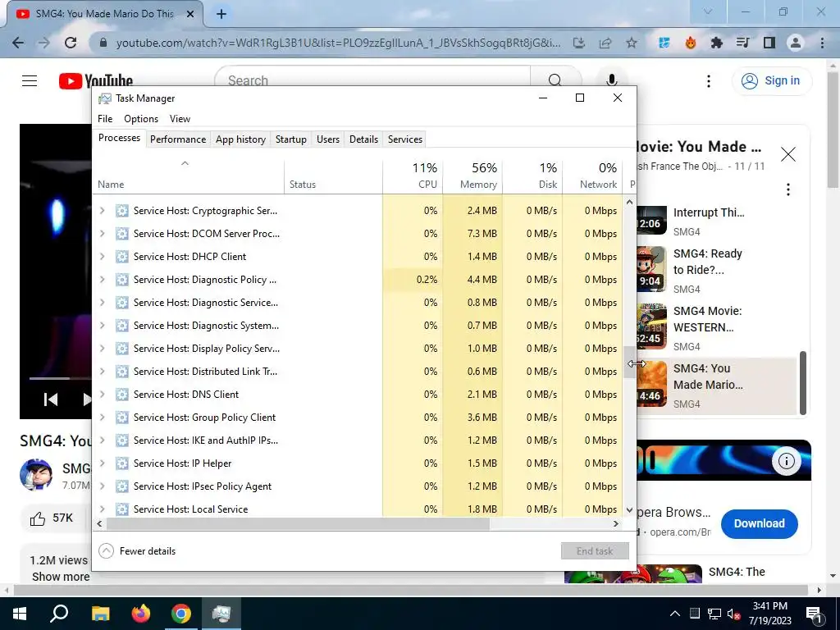This screenshot has height=630, width=840.
Task: Expand Service Host: IP Helper row
Action: (103, 463)
